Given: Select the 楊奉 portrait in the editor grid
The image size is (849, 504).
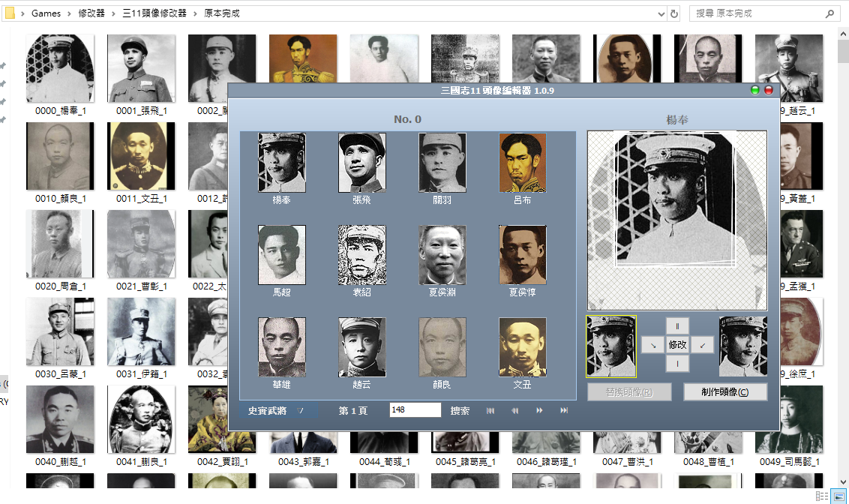Looking at the screenshot, I should pos(282,163).
